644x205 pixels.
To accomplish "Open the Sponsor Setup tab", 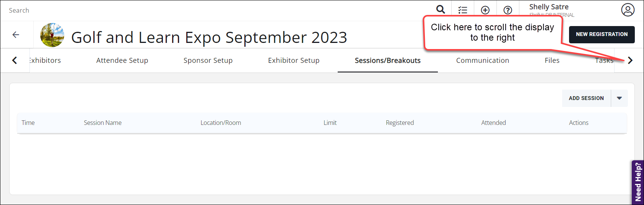I will point(208,61).
